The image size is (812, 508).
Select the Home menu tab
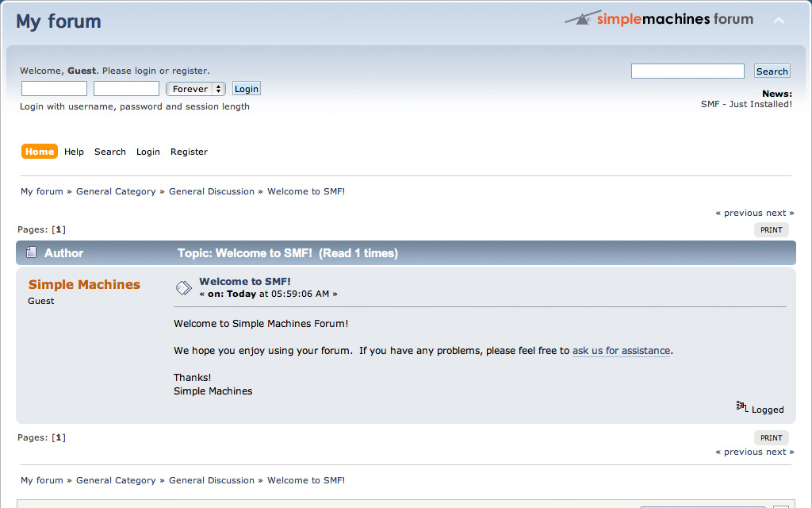pyautogui.click(x=40, y=152)
